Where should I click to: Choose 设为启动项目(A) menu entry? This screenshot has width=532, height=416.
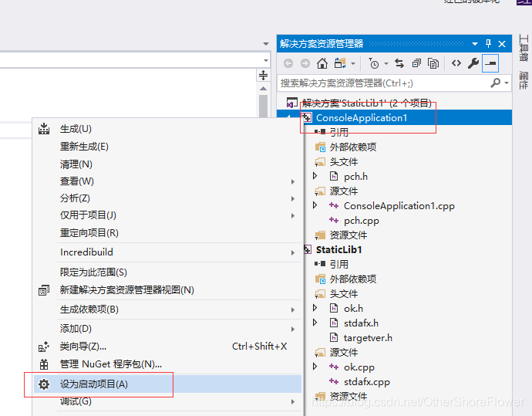167,384
